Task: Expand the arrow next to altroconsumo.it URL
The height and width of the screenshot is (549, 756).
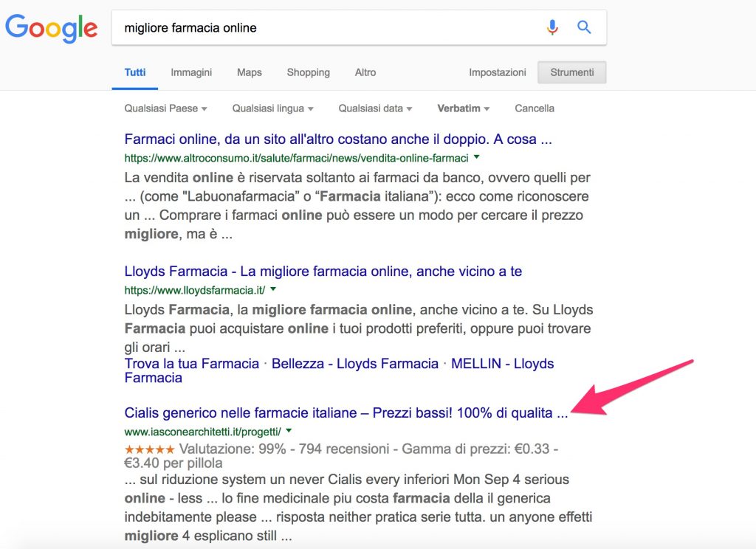Action: [476, 157]
